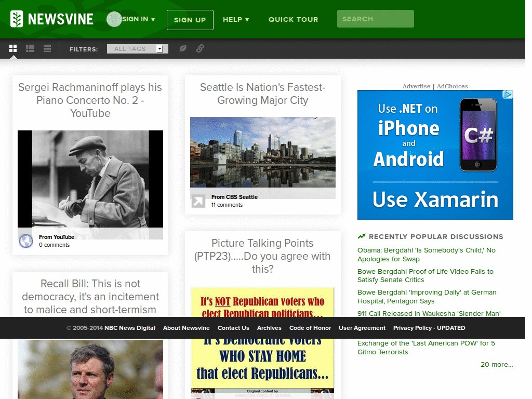Open Obama Bergdahl 'Somebody's Child' discussion
The height and width of the screenshot is (399, 532).
coord(427,255)
